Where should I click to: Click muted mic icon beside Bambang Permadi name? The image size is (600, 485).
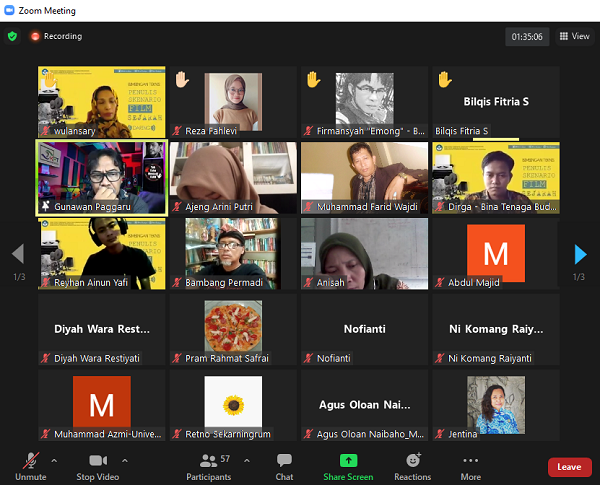pos(176,283)
